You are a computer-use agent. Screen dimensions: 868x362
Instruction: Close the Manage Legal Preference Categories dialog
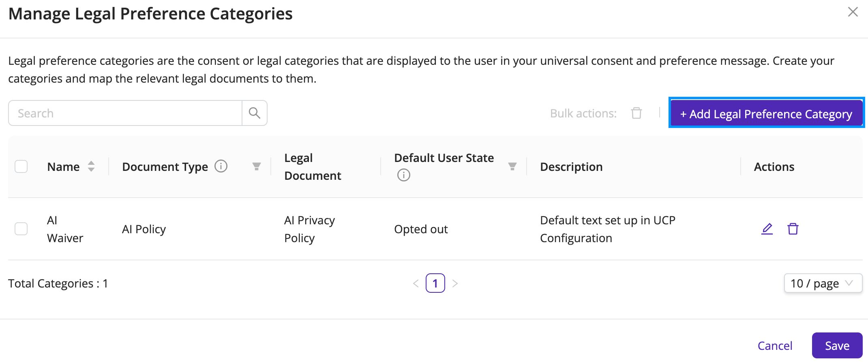853,12
